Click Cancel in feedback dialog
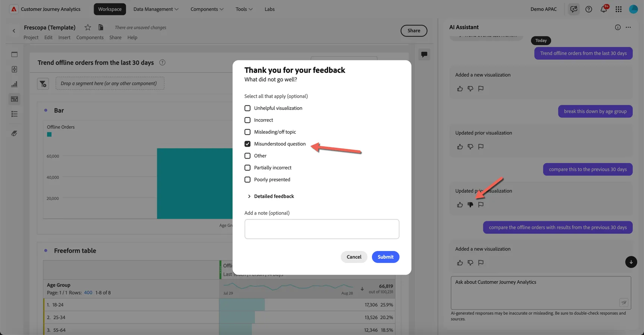 (x=354, y=257)
